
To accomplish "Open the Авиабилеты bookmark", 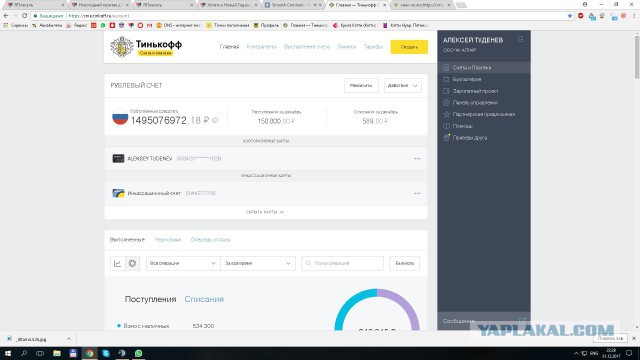I will [x=47, y=25].
